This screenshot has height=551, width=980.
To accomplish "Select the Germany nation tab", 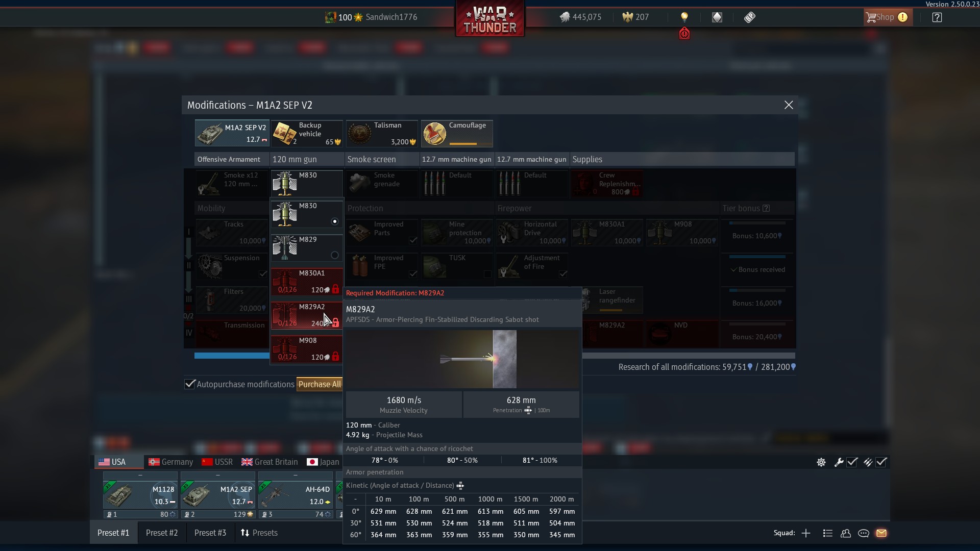I will point(170,462).
